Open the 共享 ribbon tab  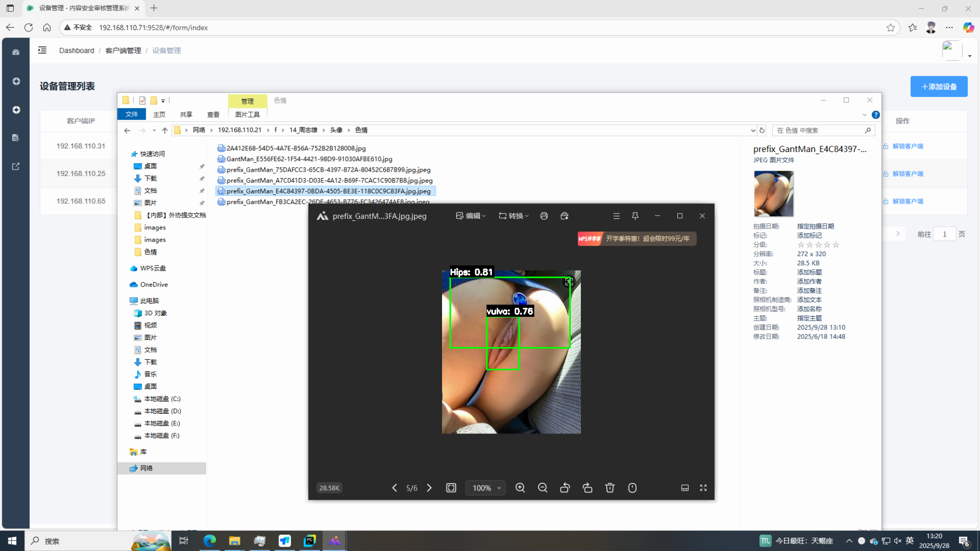click(186, 114)
